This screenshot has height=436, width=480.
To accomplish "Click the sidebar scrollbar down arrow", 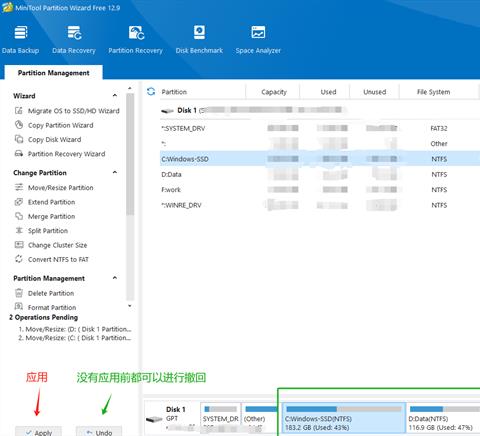I will click(130, 305).
